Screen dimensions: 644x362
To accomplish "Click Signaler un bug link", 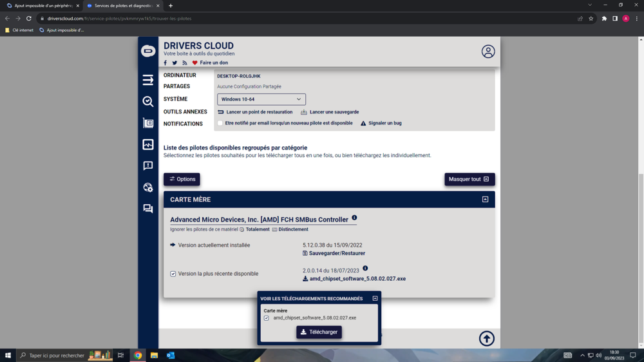I will [381, 123].
